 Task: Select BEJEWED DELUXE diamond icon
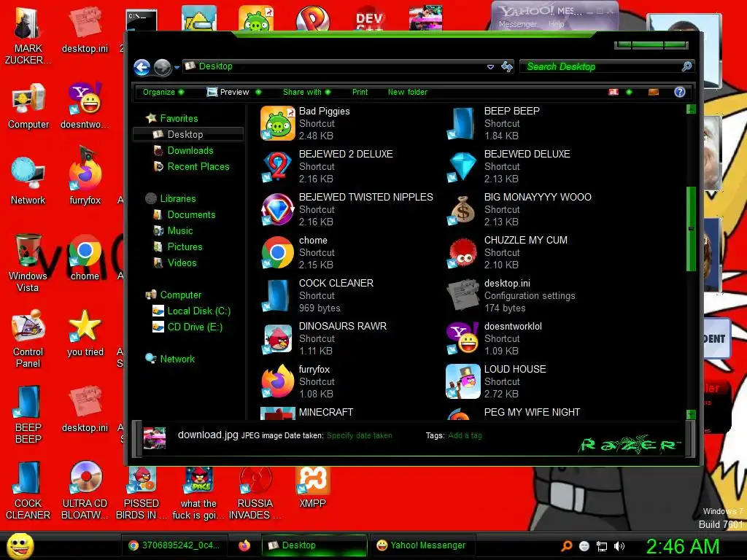[x=462, y=167]
